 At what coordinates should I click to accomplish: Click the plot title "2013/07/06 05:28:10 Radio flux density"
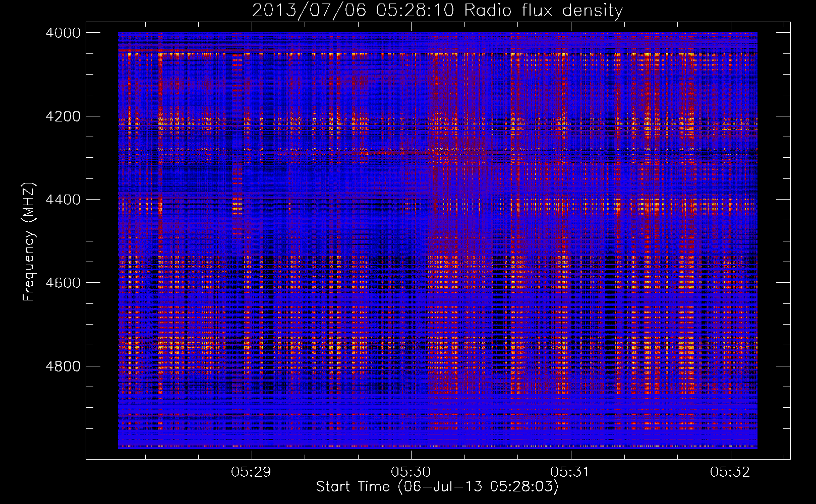pos(437,10)
